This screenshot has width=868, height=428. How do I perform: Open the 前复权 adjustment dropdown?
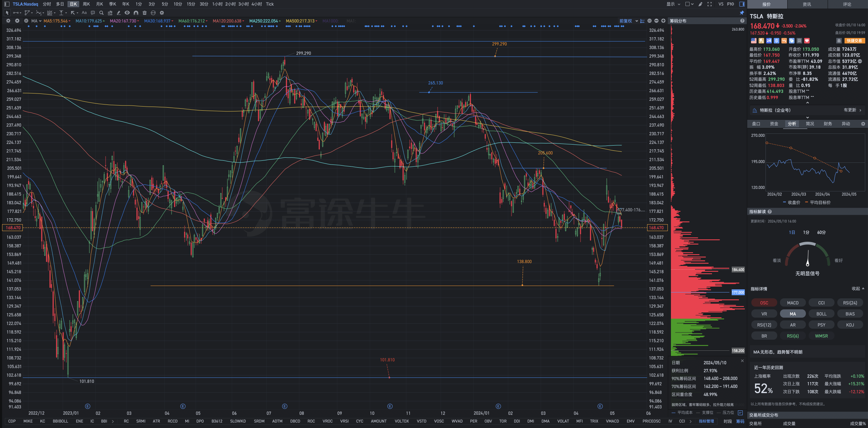point(628,21)
